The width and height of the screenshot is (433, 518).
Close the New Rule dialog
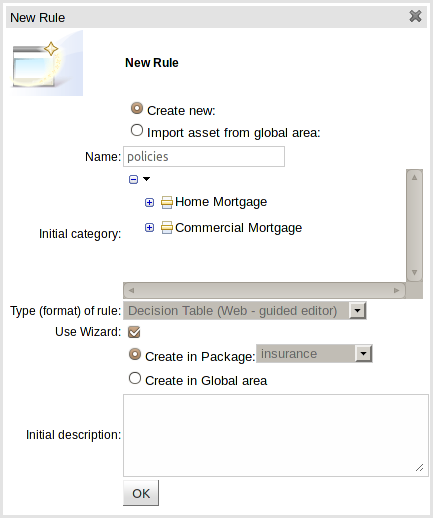[x=415, y=16]
